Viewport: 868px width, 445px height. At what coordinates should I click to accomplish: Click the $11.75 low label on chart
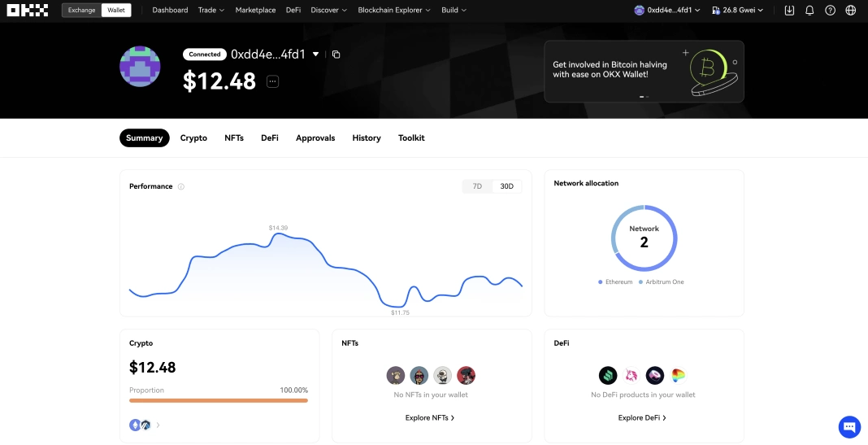(400, 312)
